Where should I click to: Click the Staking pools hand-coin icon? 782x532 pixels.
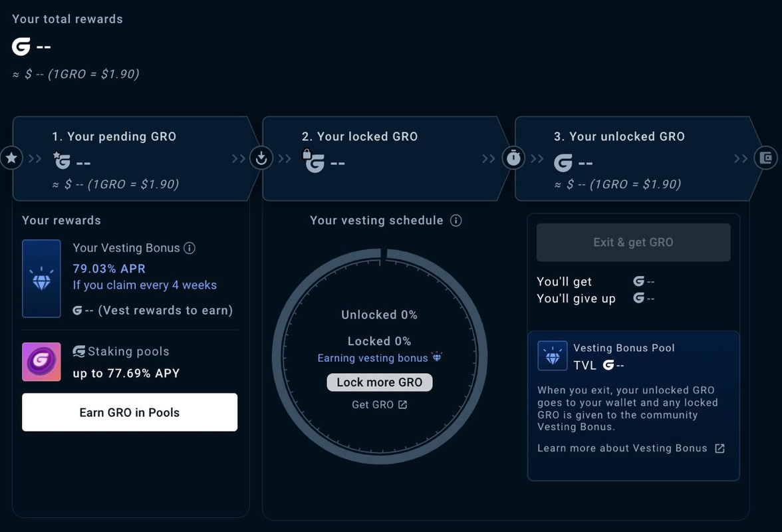point(78,352)
